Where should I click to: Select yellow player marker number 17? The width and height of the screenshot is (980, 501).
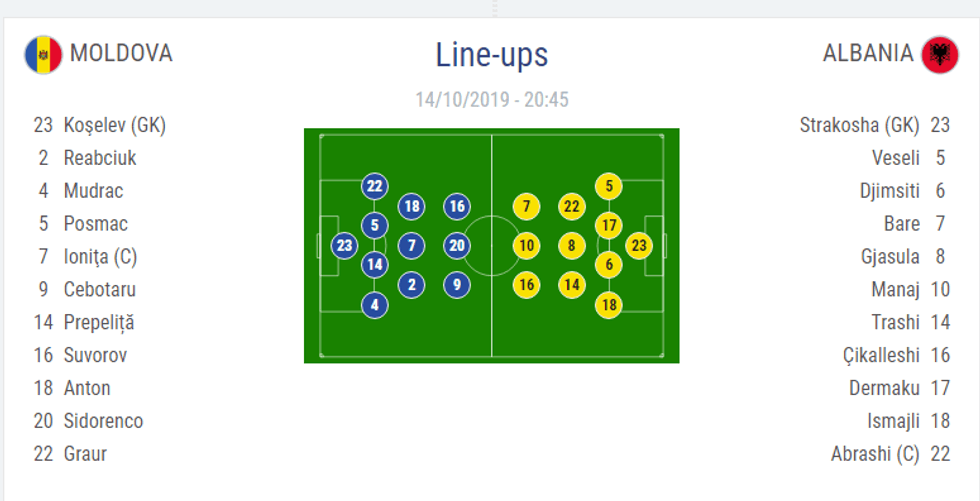609,225
